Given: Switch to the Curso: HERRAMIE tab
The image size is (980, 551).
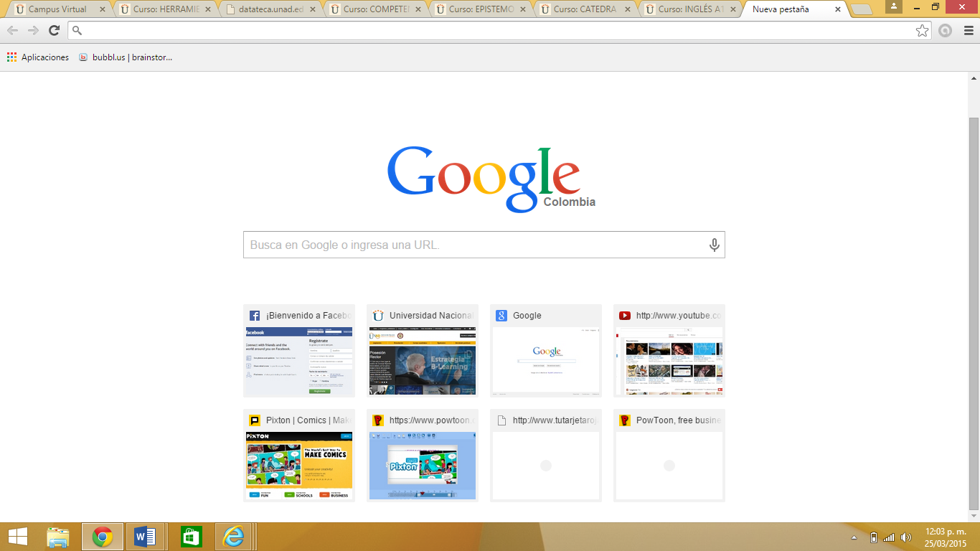Looking at the screenshot, I should (x=163, y=9).
